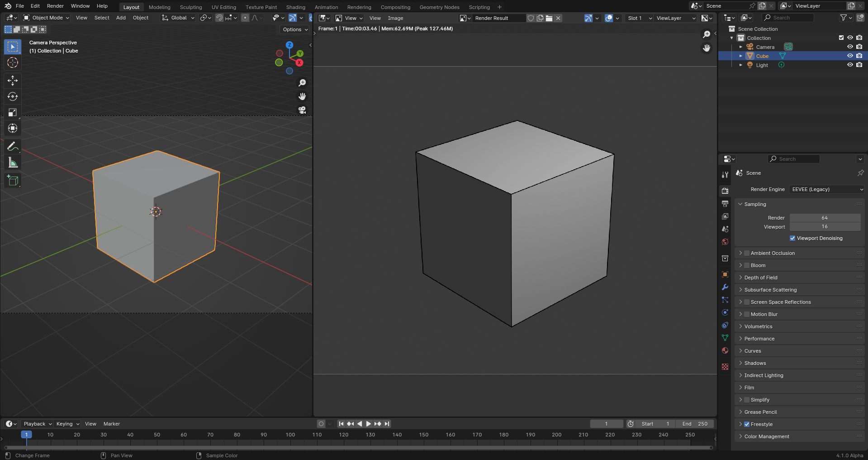Select the Cursor tool in 3D viewport toolbar
Viewport: 868px width, 460px height.
[13, 62]
